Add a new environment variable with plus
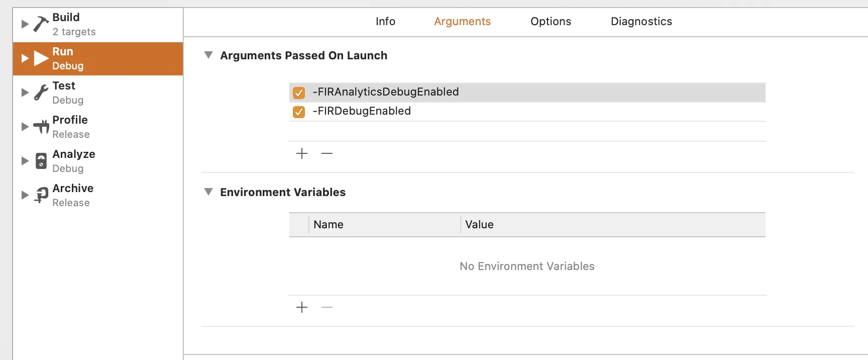The height and width of the screenshot is (360, 868). pos(302,307)
